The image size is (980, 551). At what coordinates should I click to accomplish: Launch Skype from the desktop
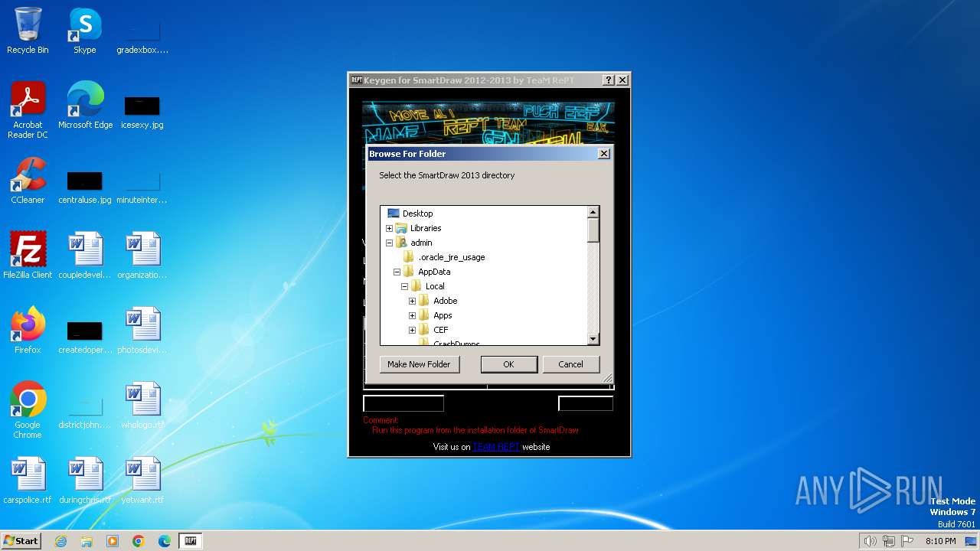click(85, 31)
